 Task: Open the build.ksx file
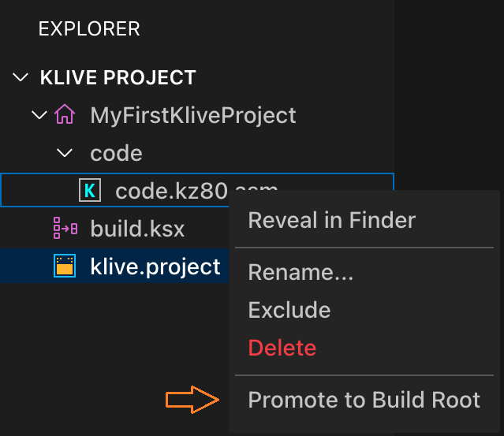click(137, 229)
